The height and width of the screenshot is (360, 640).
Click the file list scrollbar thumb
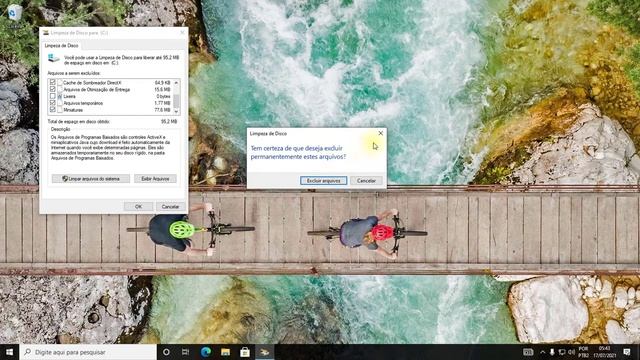coord(176,100)
